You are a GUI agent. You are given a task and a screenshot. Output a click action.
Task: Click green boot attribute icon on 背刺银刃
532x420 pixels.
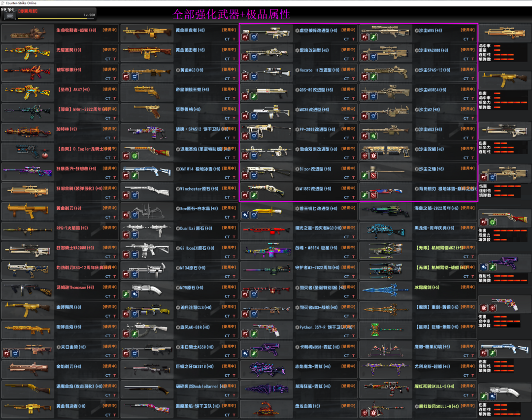pos(365,195)
